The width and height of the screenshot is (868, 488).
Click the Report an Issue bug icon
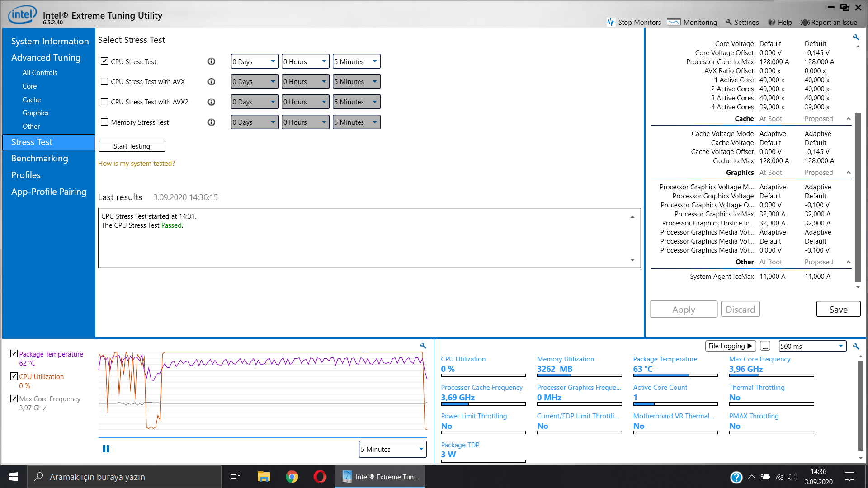coord(805,22)
